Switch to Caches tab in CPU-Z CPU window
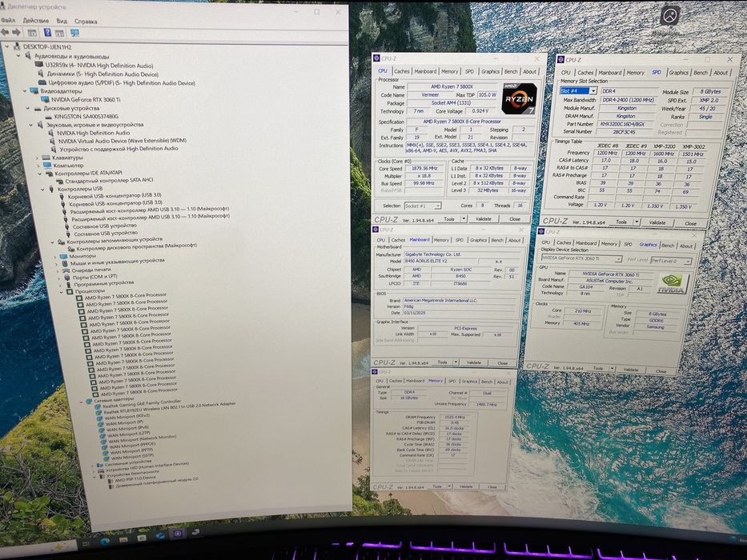747x560 pixels. coord(402,71)
